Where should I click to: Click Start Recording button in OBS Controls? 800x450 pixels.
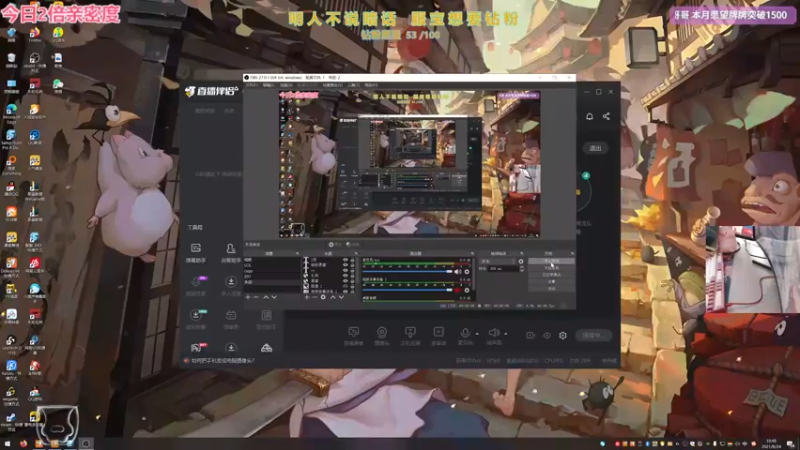click(x=552, y=268)
